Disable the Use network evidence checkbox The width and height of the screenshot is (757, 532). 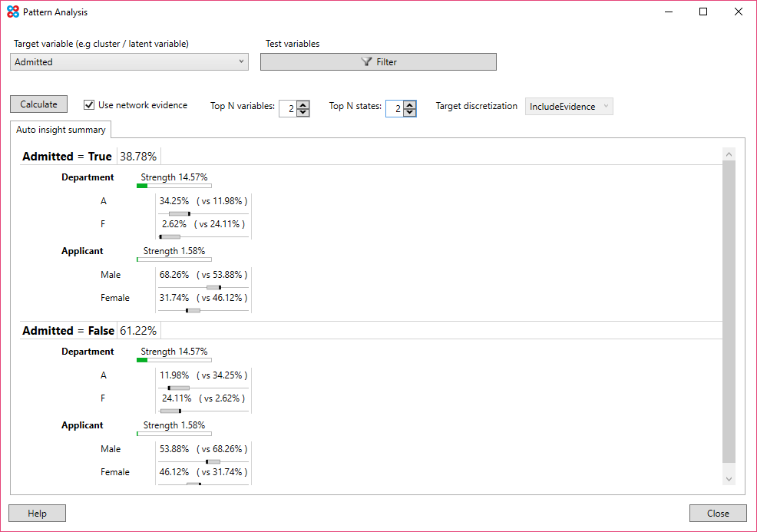click(90, 105)
